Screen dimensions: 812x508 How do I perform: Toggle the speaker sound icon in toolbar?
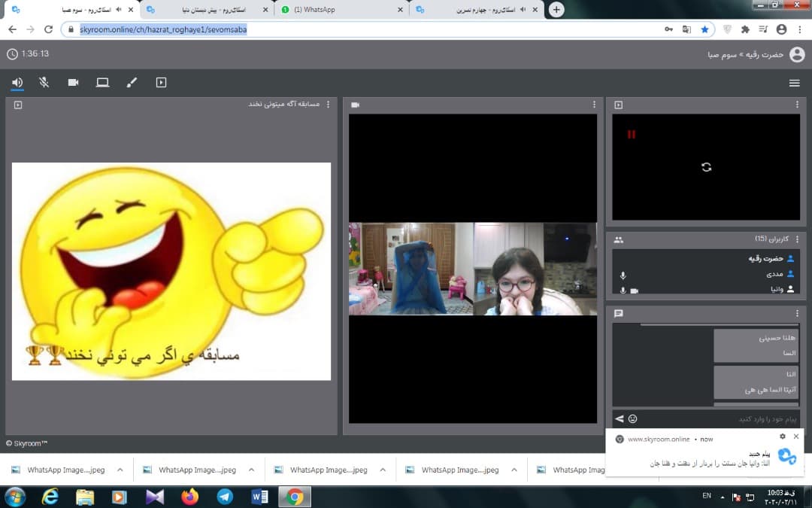17,83
